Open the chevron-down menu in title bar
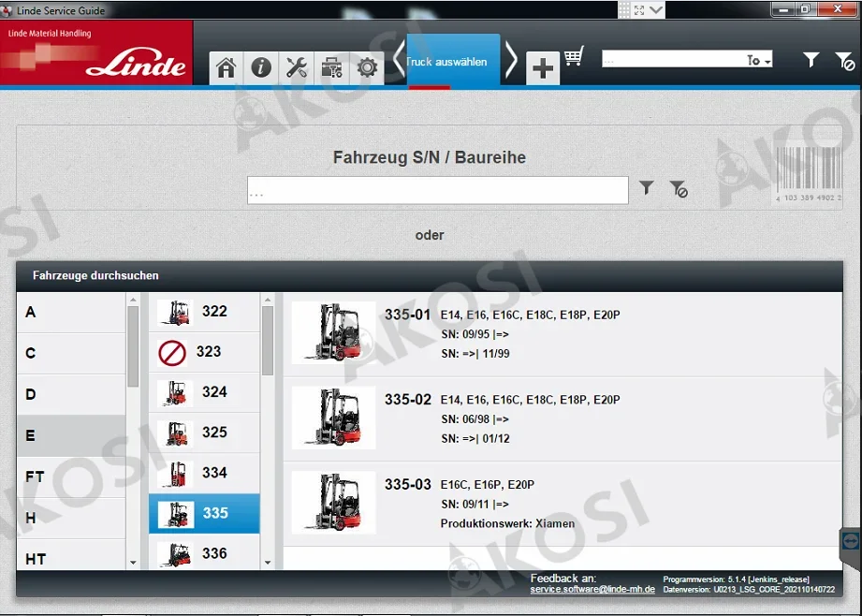Image resolution: width=862 pixels, height=616 pixels. 656,10
